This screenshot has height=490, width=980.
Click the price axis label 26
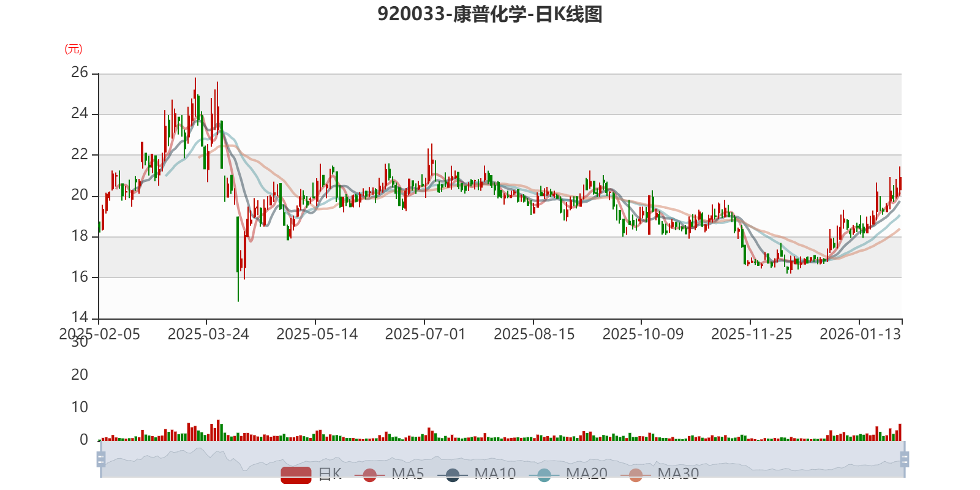80,73
